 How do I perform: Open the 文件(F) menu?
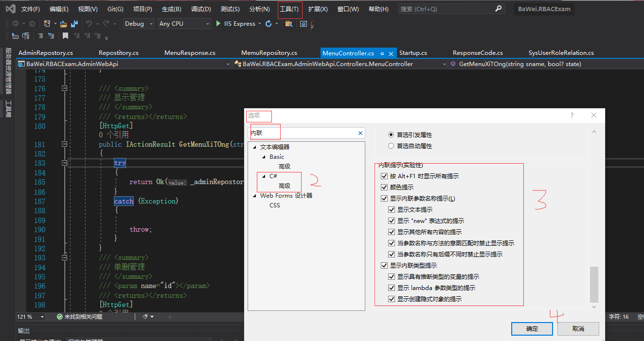[31, 9]
